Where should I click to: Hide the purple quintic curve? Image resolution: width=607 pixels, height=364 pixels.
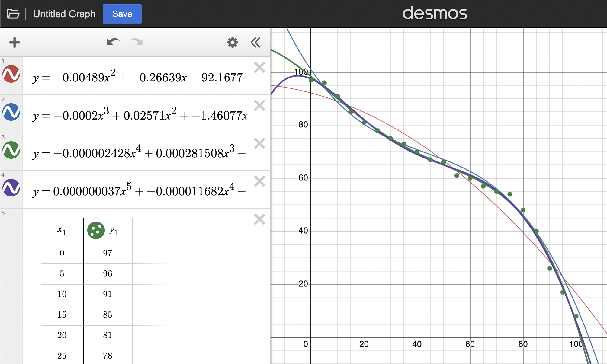click(11, 188)
